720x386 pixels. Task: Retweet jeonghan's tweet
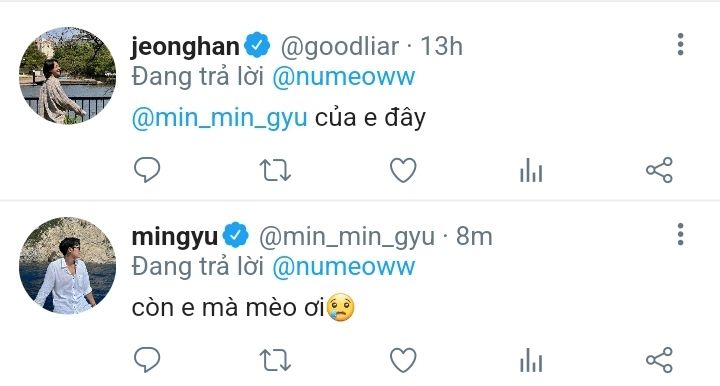click(275, 170)
